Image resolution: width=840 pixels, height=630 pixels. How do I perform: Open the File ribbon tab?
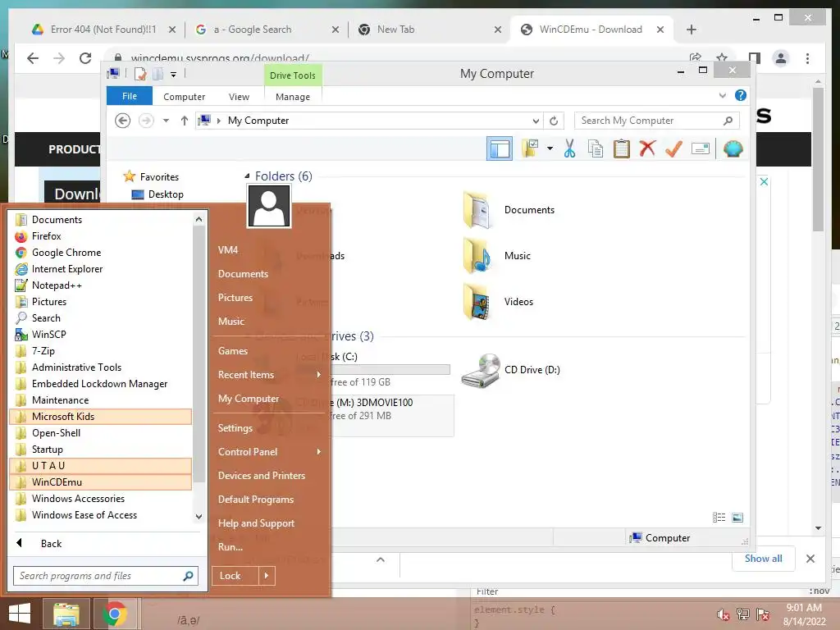[x=130, y=96]
